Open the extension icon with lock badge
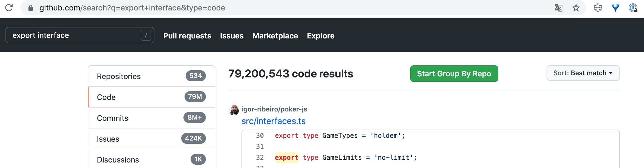 coord(633,8)
